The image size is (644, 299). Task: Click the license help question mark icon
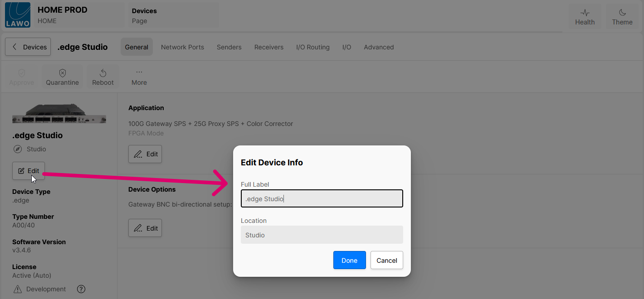tap(81, 289)
